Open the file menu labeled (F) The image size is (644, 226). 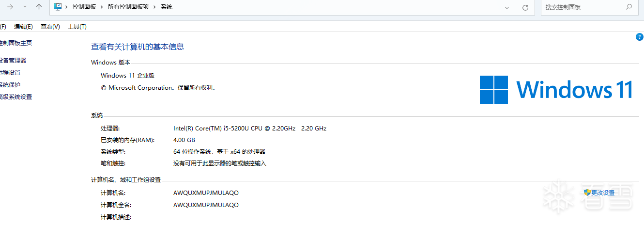point(3,27)
